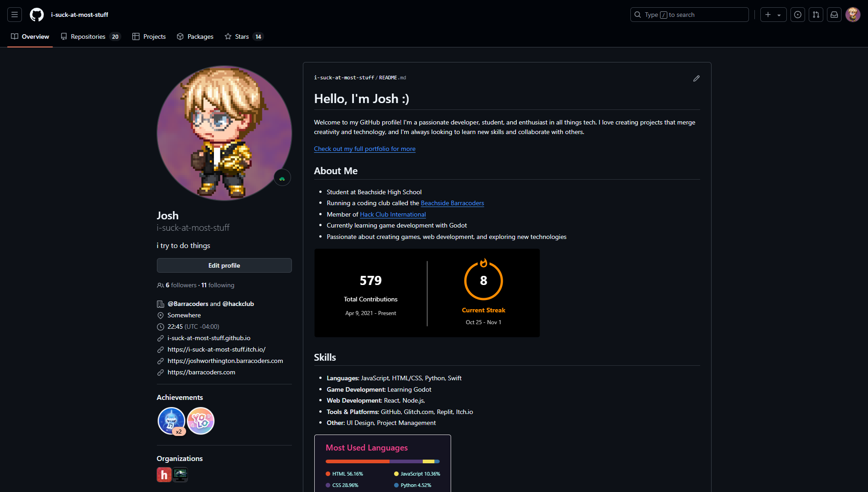This screenshot has width=868, height=492.
Task: Click the i-suck-at-most-stuff username in header
Action: click(79, 15)
